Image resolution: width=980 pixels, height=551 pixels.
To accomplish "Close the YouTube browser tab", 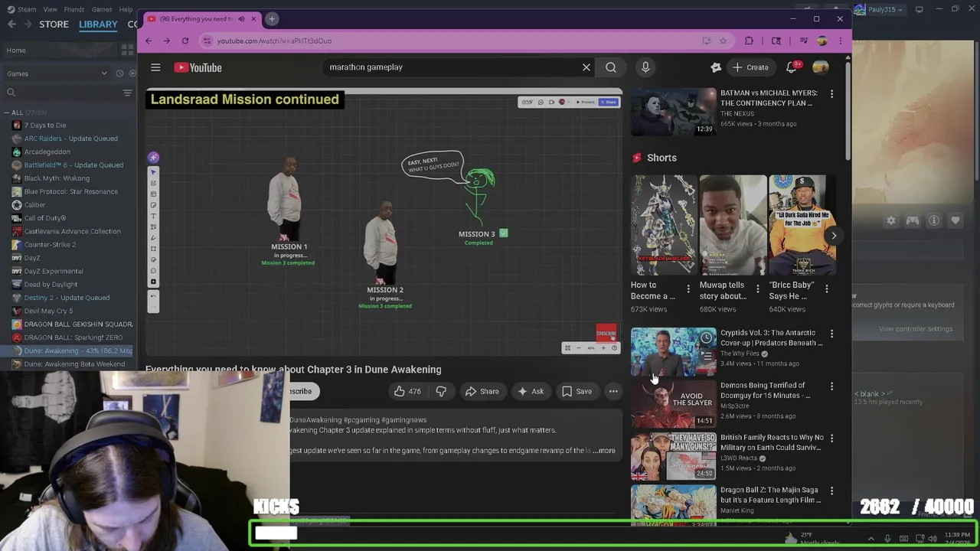I will coord(253,18).
